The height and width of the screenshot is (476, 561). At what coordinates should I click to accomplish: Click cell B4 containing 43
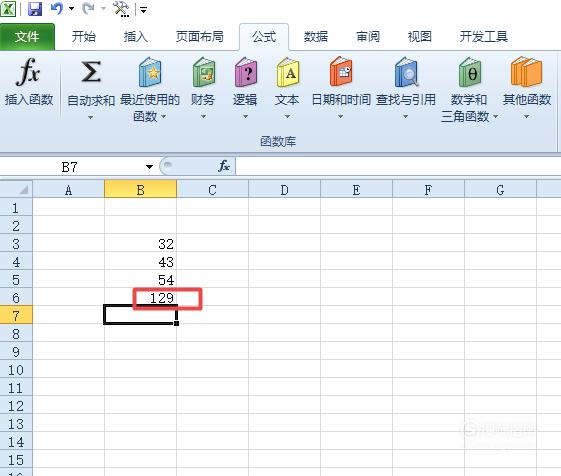(x=140, y=261)
